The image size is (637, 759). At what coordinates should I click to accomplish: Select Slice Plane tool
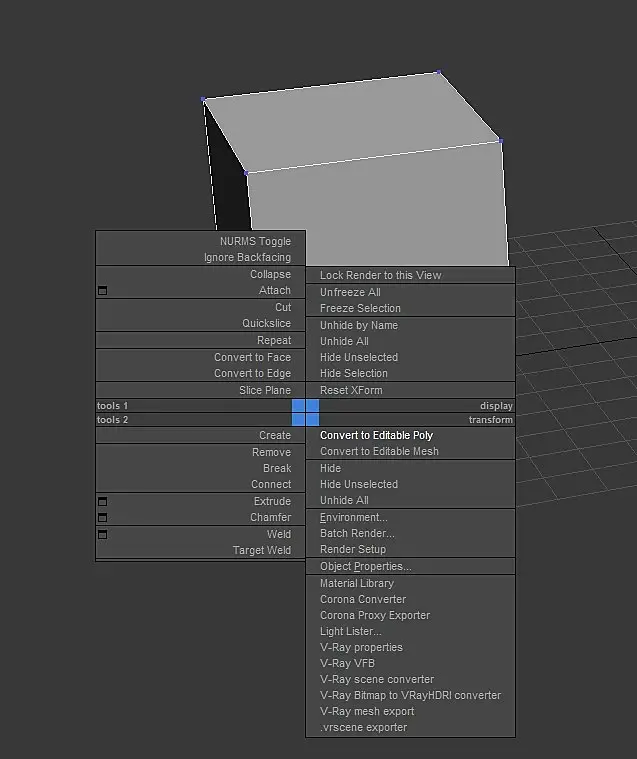point(265,390)
